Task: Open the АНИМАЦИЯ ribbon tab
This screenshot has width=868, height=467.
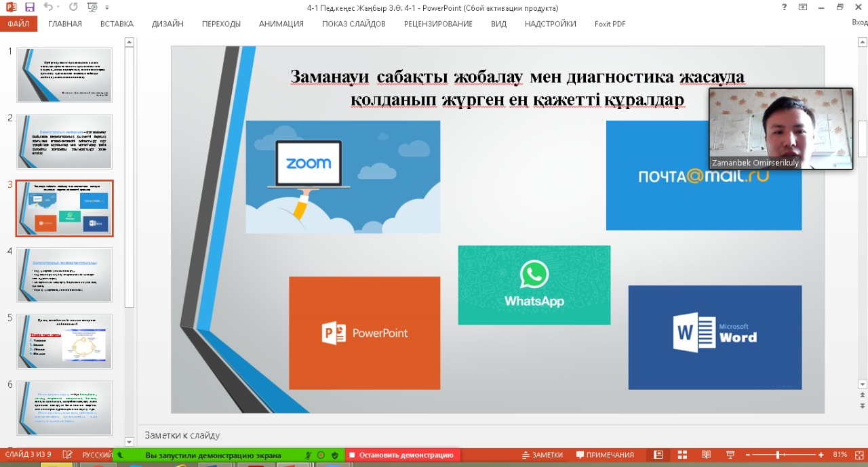Action: tap(281, 24)
